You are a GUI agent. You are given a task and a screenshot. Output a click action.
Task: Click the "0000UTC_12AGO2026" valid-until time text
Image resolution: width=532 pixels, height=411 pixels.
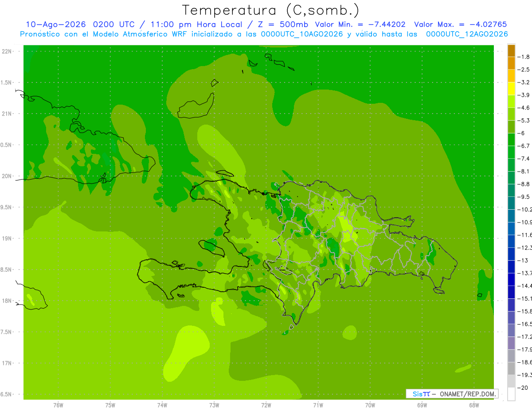pos(467,34)
